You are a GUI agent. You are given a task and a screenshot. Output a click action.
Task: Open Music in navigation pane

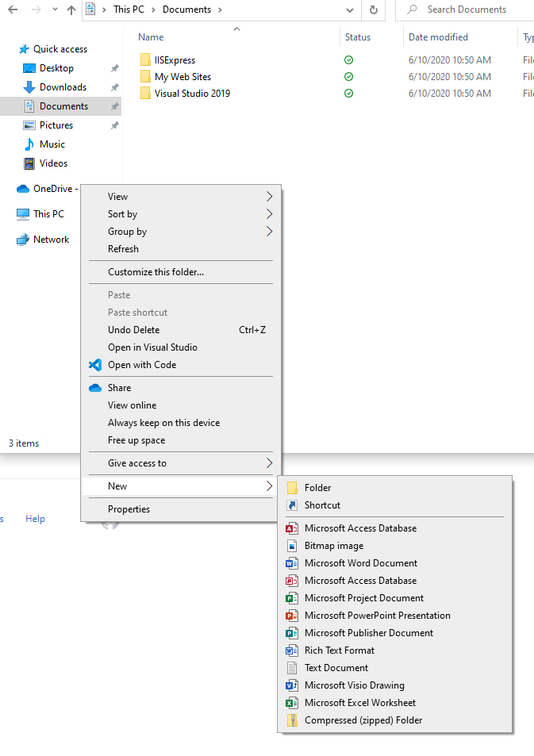click(52, 144)
